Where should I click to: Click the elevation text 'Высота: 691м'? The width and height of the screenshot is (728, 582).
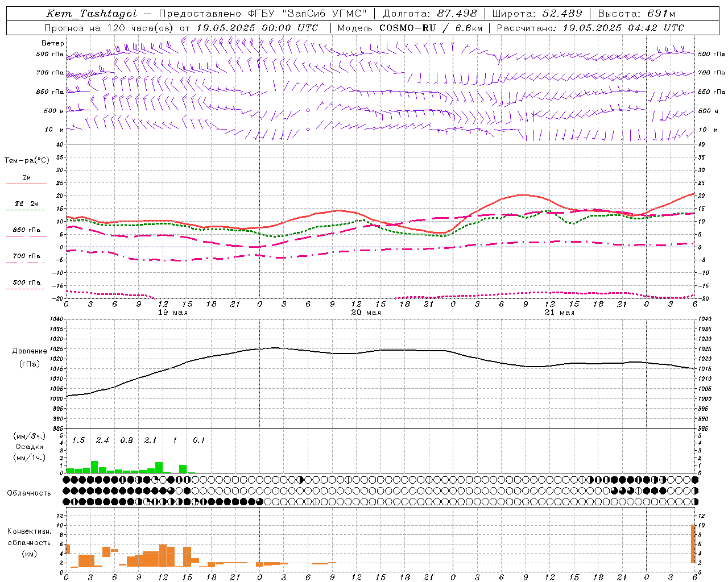click(636, 14)
